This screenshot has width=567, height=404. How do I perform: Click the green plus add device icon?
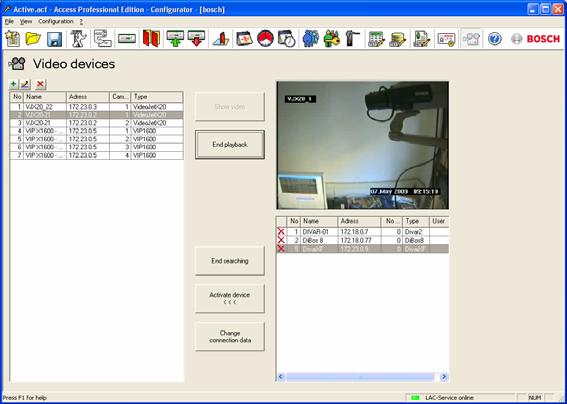(x=13, y=84)
